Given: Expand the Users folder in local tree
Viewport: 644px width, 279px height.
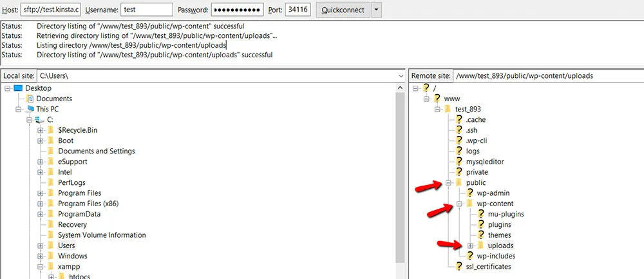Looking at the screenshot, I should pos(40,245).
